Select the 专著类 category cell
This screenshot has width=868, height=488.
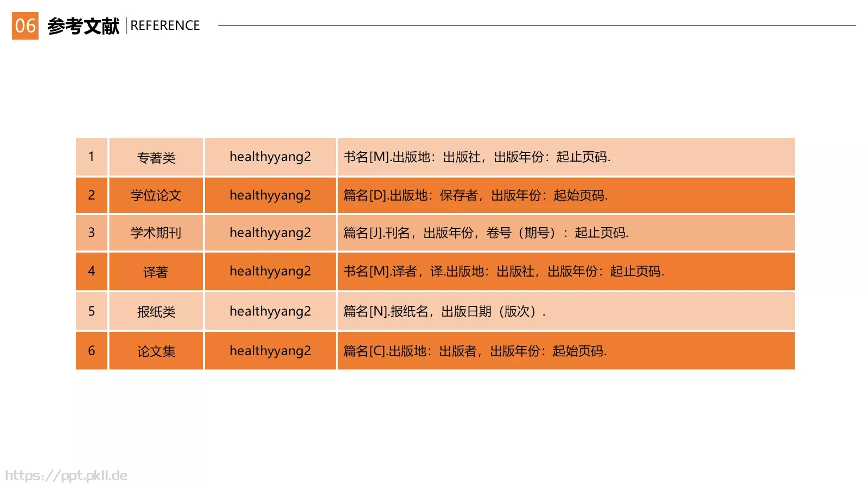(156, 157)
